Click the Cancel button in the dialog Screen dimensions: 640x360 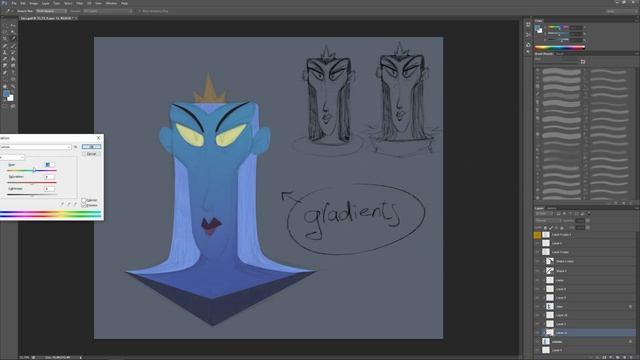[x=91, y=154]
